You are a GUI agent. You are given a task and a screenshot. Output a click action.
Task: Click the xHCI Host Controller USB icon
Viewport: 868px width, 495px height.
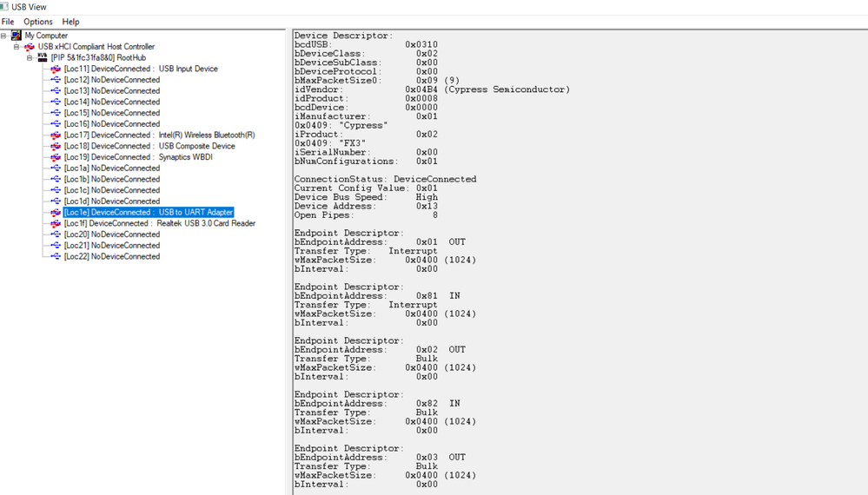point(30,46)
